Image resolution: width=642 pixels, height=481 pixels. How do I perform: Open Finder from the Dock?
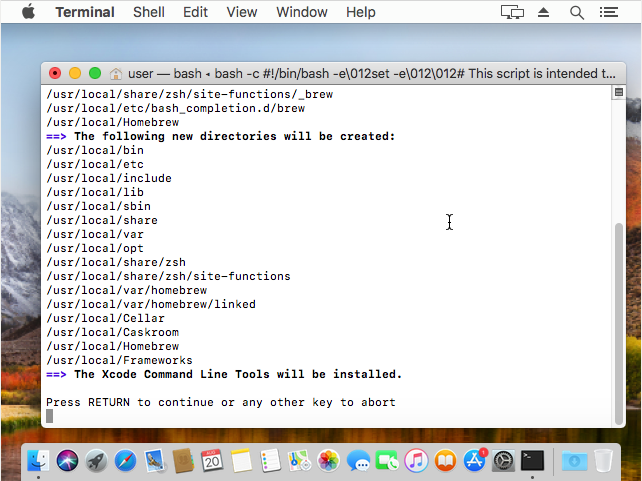click(x=38, y=460)
